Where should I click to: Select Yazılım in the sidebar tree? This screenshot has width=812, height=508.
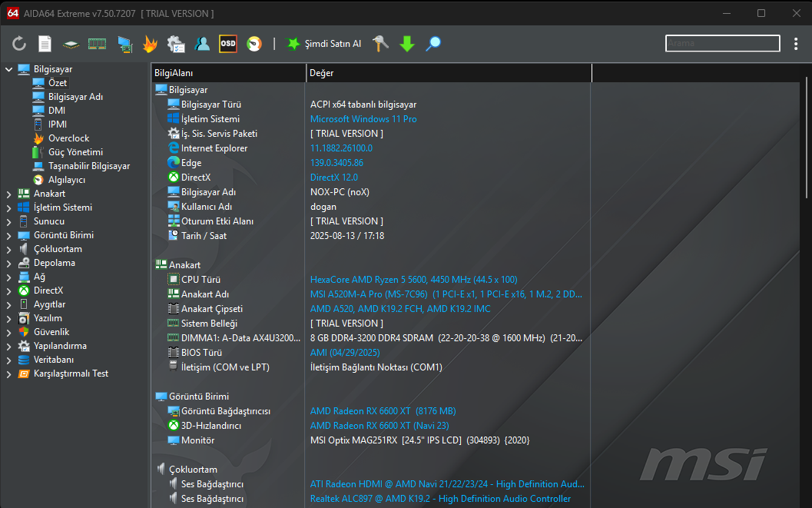click(x=48, y=318)
